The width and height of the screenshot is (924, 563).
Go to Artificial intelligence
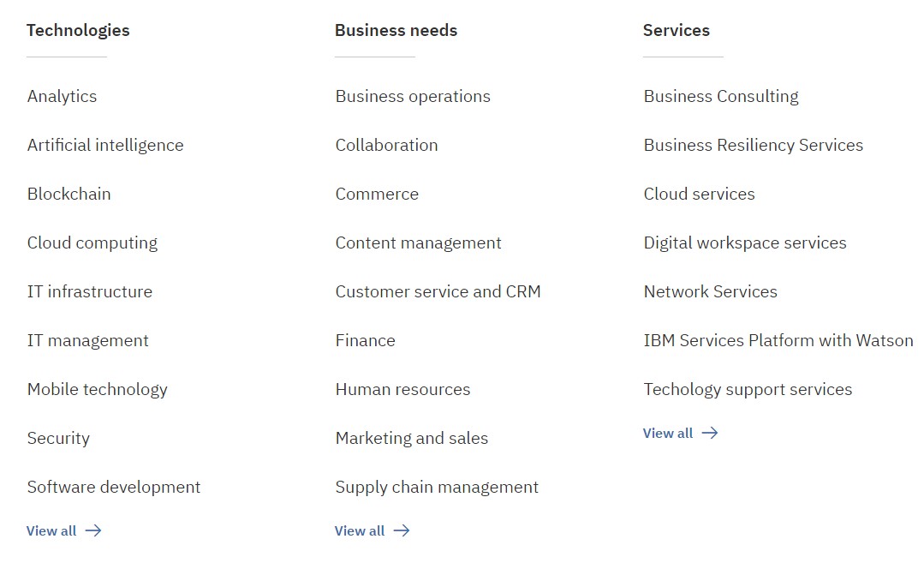105,145
